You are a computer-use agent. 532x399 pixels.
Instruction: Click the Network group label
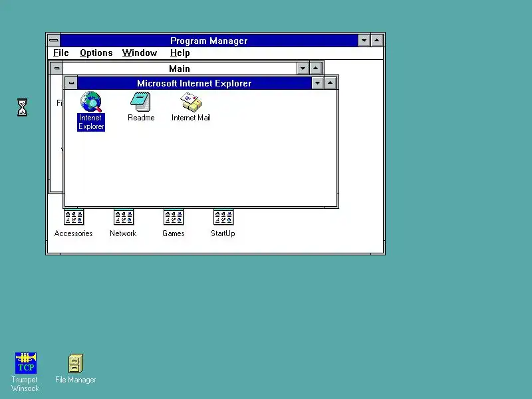[123, 233]
